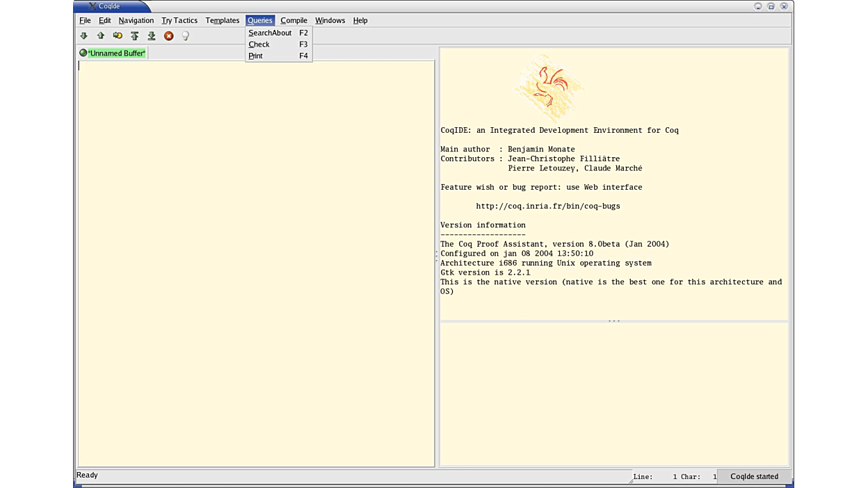Choose SearchAbout from the Queries menu
Image resolution: width=868 pixels, height=488 pixels.
click(x=270, y=33)
